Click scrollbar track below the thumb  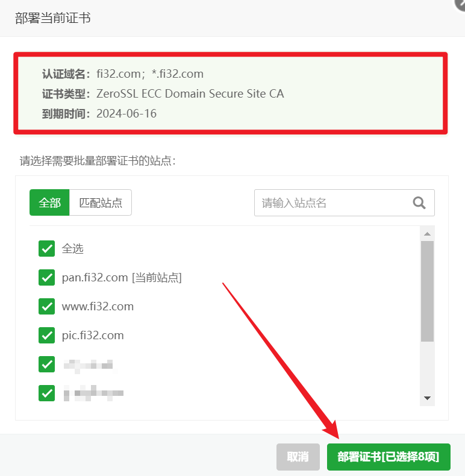click(x=428, y=367)
